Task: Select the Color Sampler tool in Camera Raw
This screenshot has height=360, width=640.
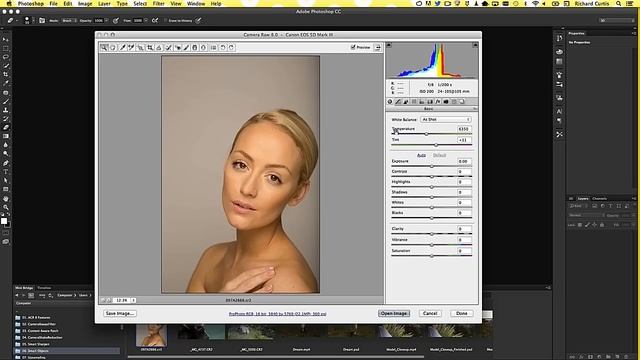Action: [x=131, y=48]
